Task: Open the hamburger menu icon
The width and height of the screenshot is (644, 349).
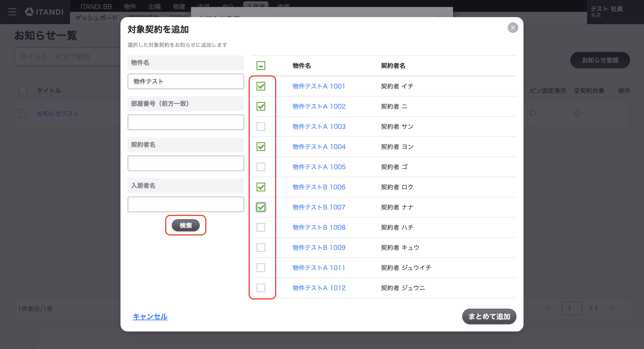Action: 12,12
